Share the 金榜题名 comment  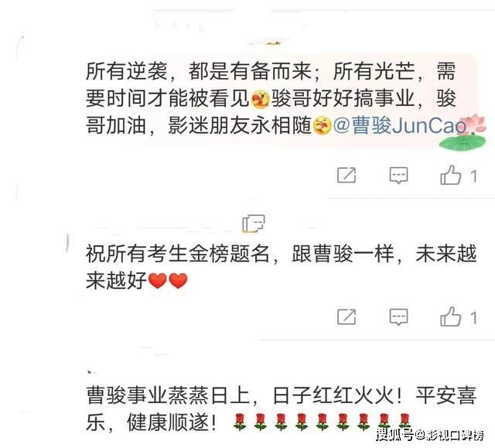click(346, 316)
